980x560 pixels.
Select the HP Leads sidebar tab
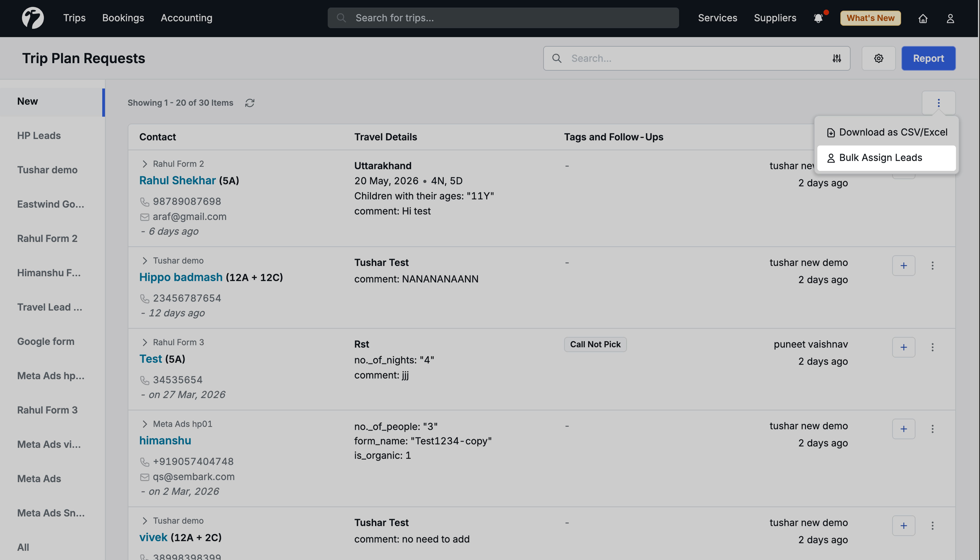point(52,136)
